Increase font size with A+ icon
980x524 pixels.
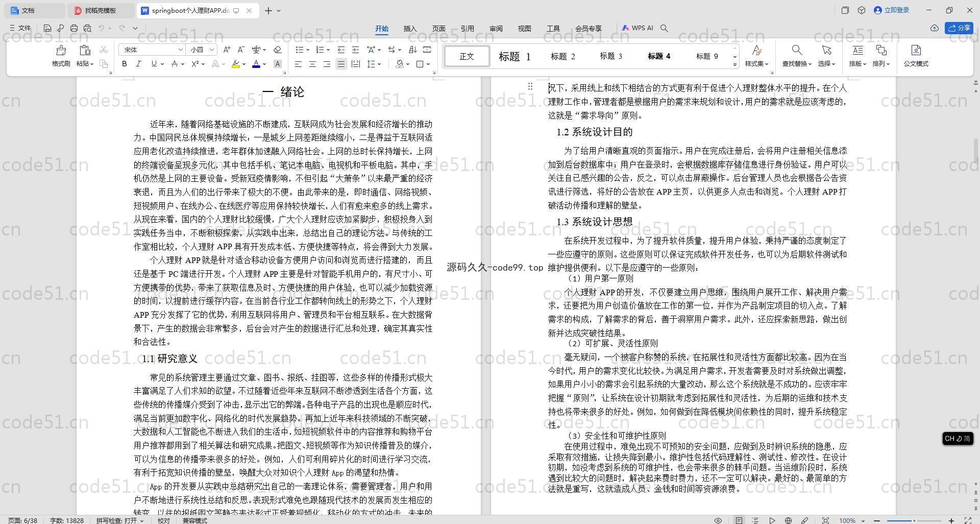(x=227, y=50)
